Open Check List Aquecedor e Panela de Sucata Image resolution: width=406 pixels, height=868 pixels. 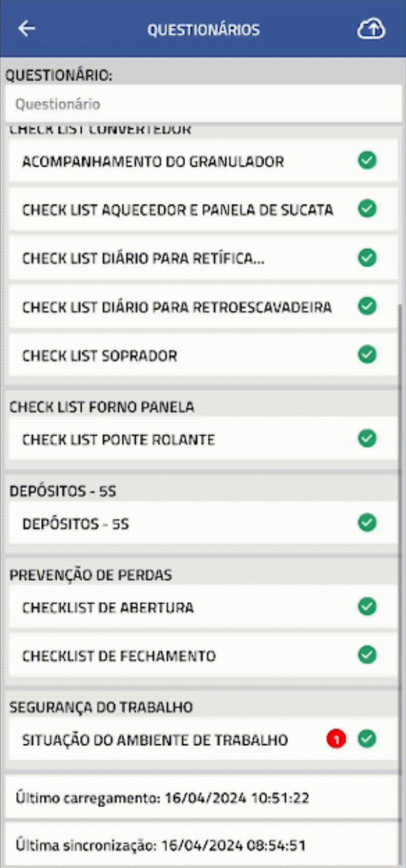178,210
